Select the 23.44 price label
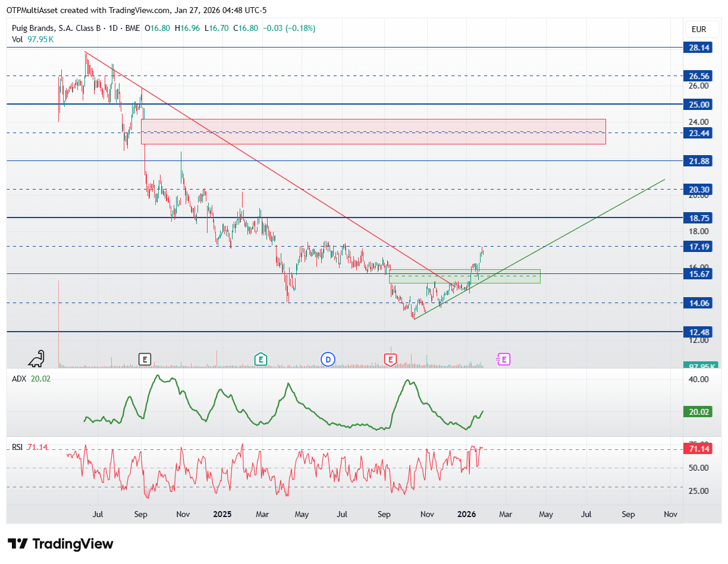Viewport: 728px width, 564px height. click(698, 133)
